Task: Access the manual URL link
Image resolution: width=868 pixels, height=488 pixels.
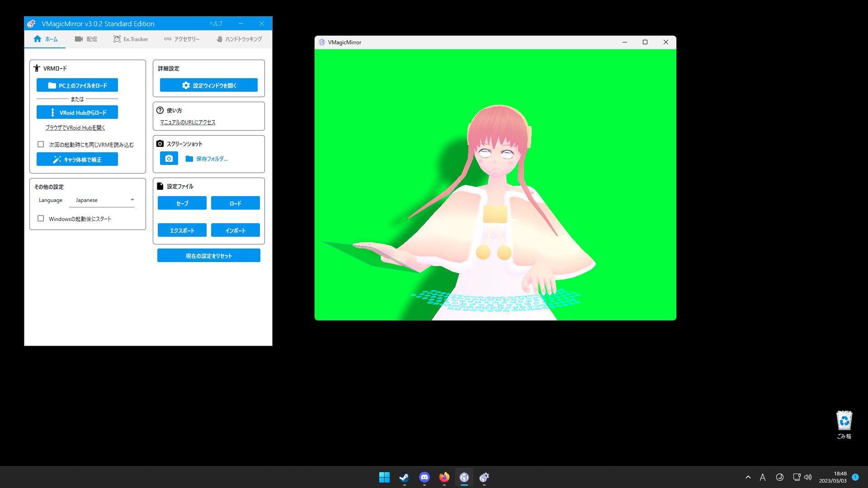Action: pos(187,122)
